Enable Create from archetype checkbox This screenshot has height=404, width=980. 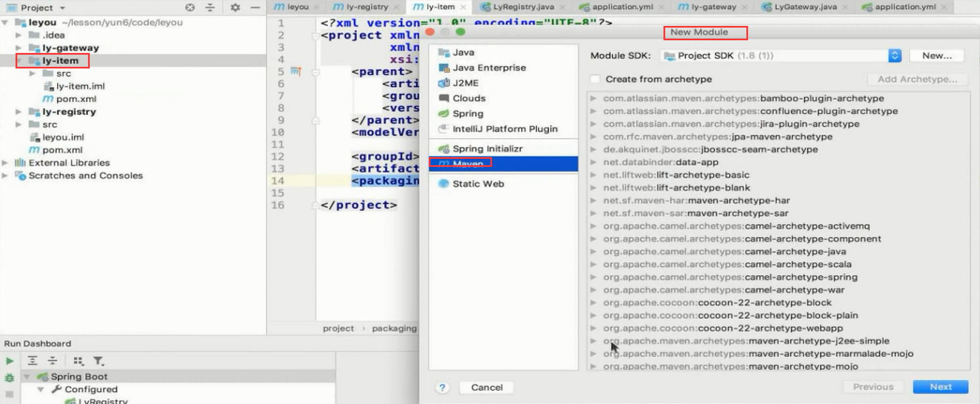596,79
